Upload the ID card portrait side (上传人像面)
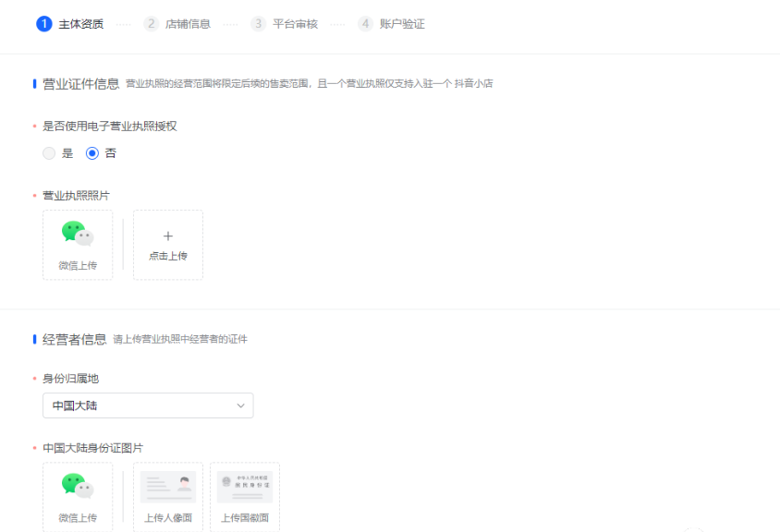Viewport: 780px width, 532px height. click(168, 497)
